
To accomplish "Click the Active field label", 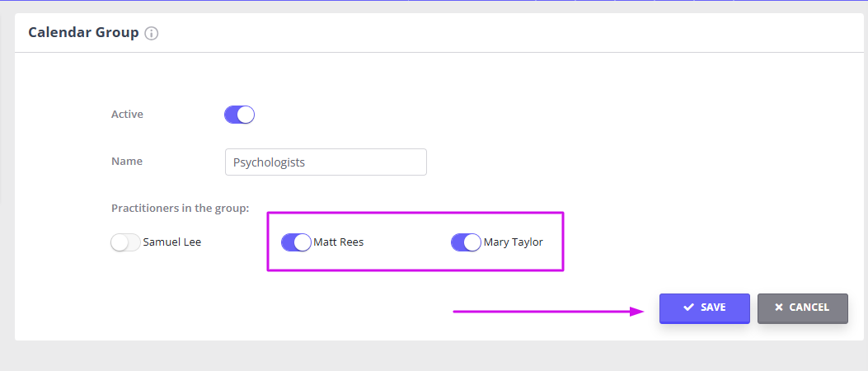I will click(127, 114).
